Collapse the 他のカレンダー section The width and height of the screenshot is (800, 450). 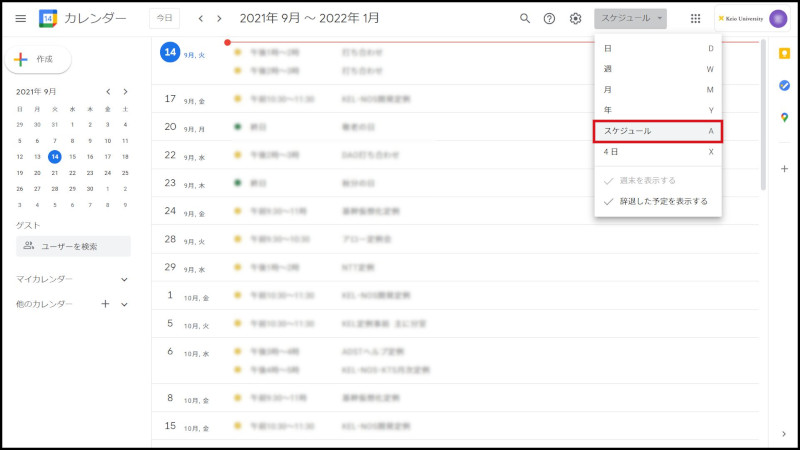tap(124, 304)
